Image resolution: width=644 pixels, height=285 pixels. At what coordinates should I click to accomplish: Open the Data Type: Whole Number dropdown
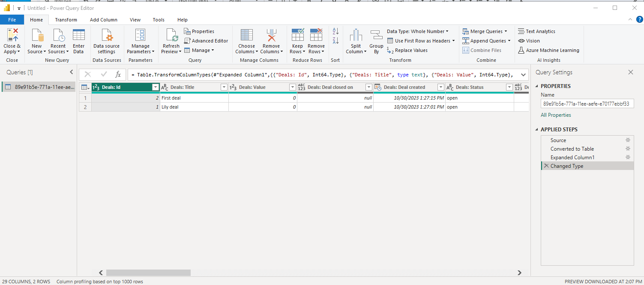(x=417, y=31)
